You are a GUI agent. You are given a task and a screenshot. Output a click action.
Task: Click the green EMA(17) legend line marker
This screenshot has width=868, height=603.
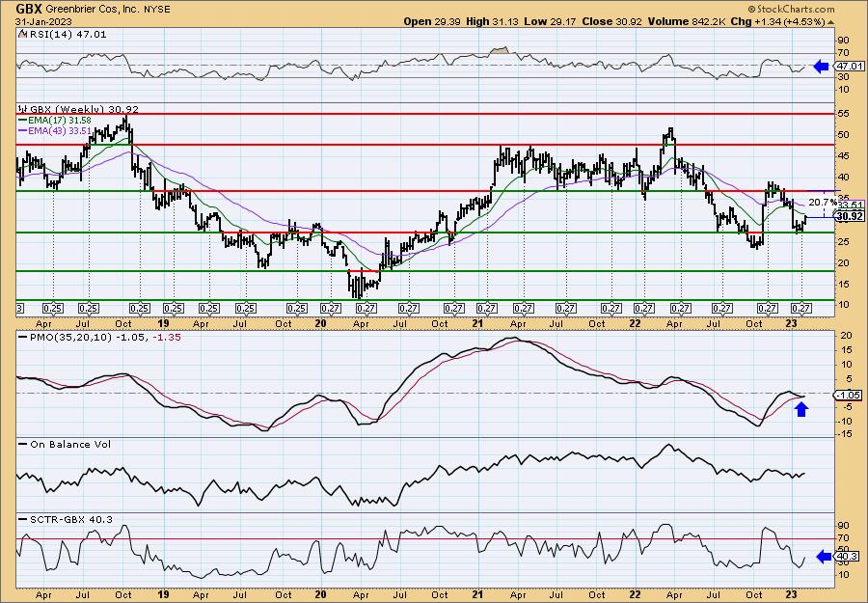[23, 120]
